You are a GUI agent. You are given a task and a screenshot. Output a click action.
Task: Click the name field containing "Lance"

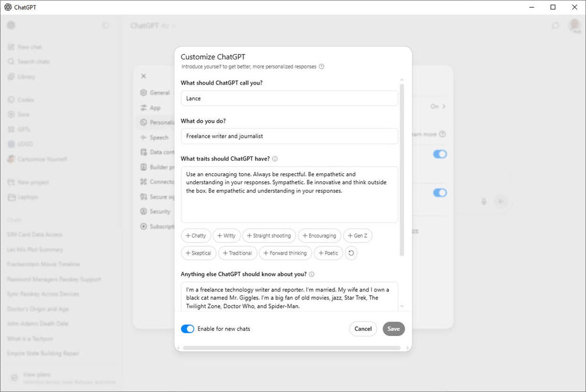pyautogui.click(x=289, y=98)
